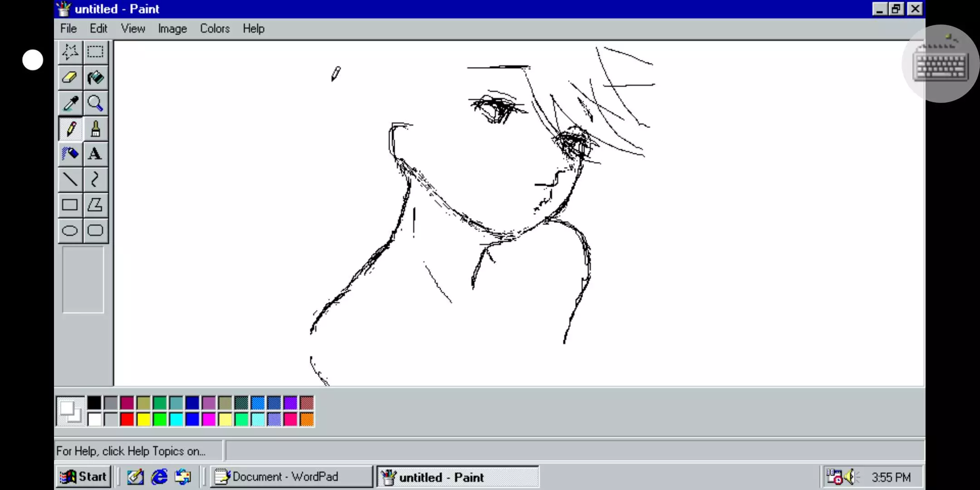Select the Fill With Color bucket tool
980x490 pixels.
95,78
